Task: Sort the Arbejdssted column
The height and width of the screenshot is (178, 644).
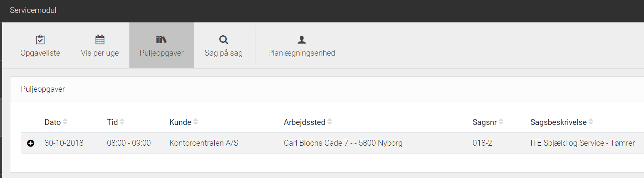Action: (329, 122)
